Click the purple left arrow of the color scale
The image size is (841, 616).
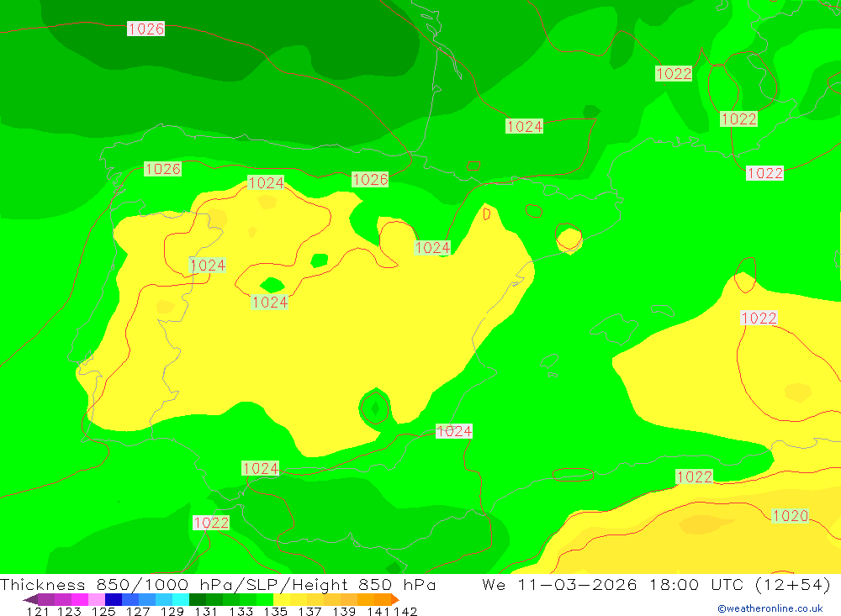[x=30, y=599]
